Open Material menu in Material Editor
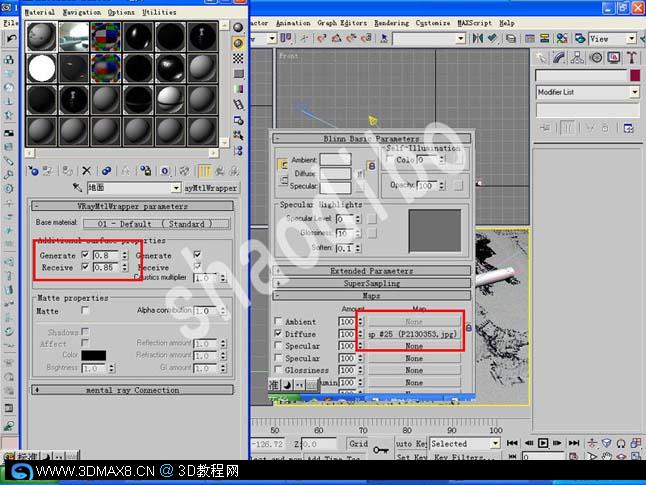646x485 pixels. 40,12
